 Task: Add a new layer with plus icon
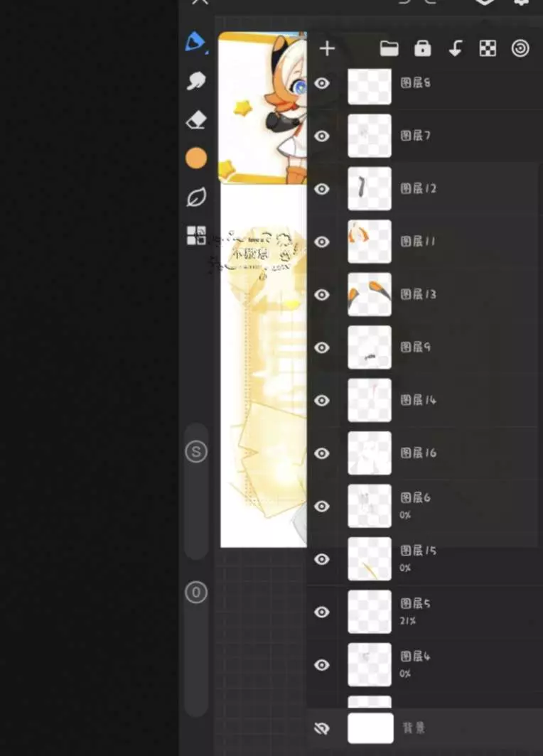point(327,48)
